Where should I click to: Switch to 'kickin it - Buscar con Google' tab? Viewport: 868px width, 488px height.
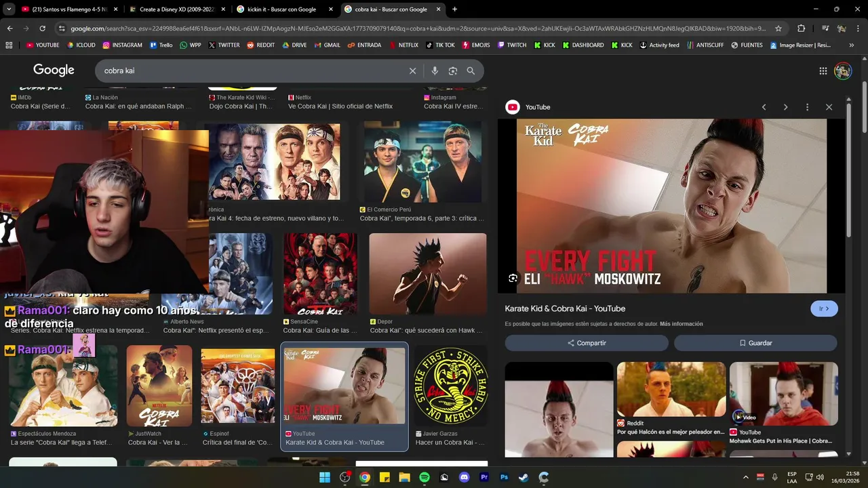[285, 9]
